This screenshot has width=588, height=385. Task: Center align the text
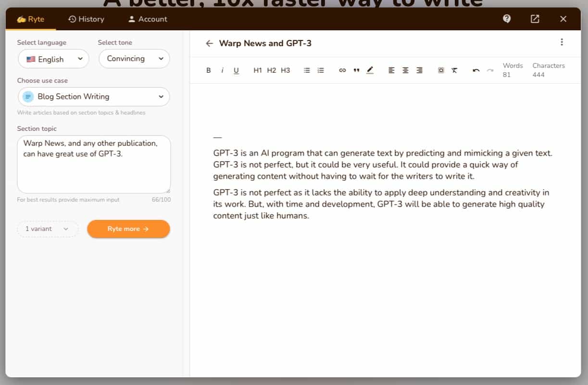click(405, 70)
